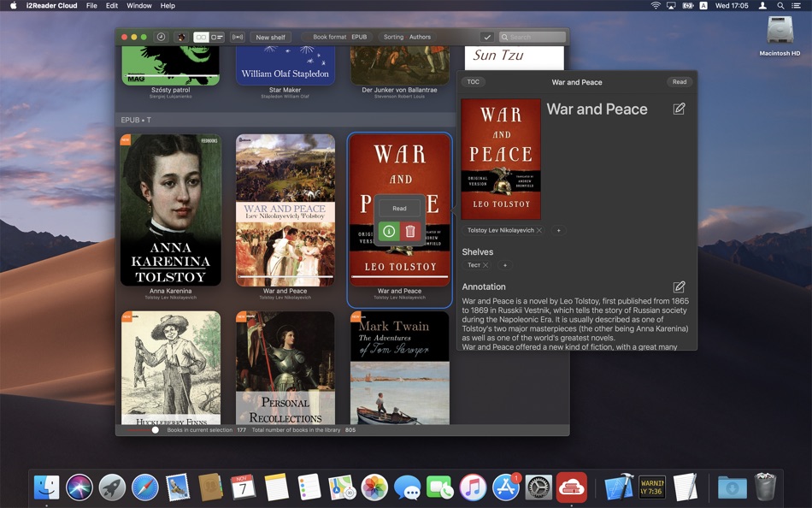Switch to list view layout
Image resolution: width=812 pixels, height=508 pixels.
click(217, 37)
